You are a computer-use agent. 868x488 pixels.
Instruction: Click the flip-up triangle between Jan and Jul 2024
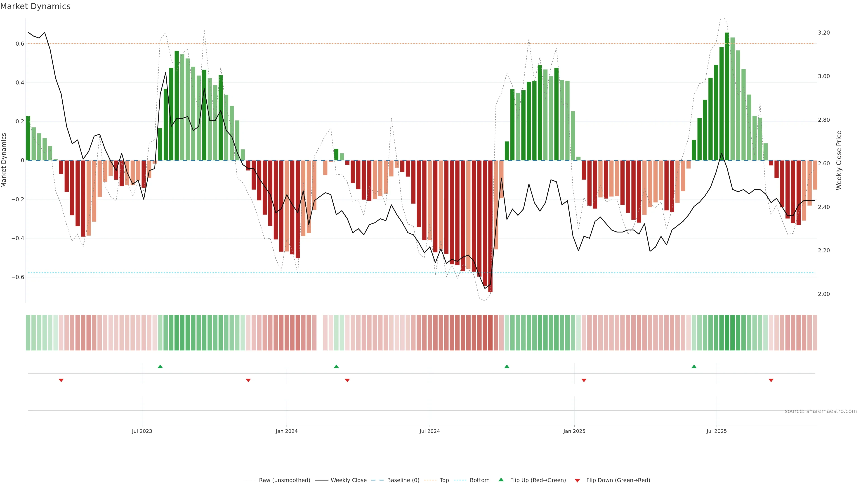[x=336, y=366]
